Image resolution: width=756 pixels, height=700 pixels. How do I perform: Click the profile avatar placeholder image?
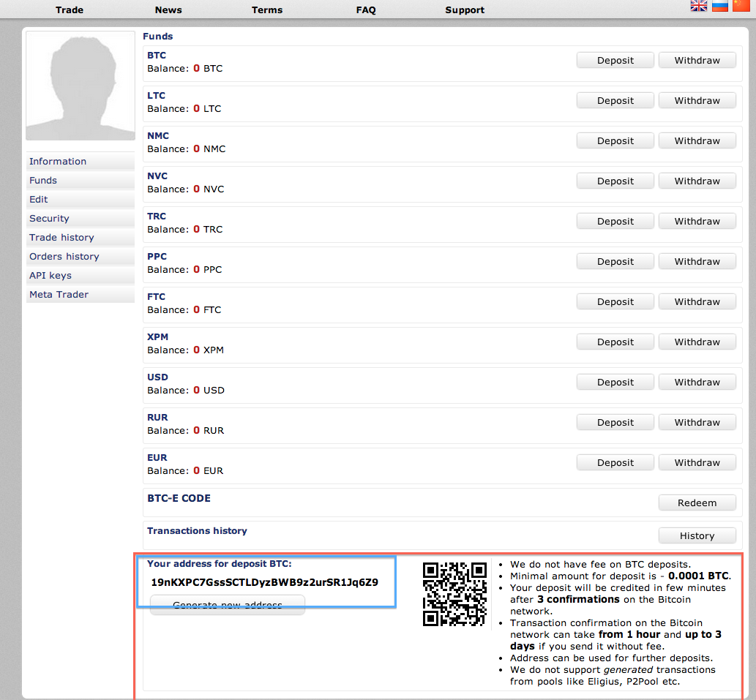click(x=81, y=86)
